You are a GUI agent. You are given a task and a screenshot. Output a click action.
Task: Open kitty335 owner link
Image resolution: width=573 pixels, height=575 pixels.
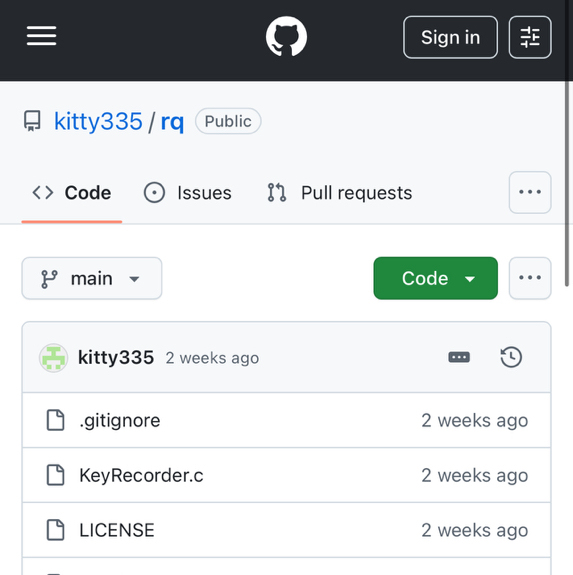[98, 121]
